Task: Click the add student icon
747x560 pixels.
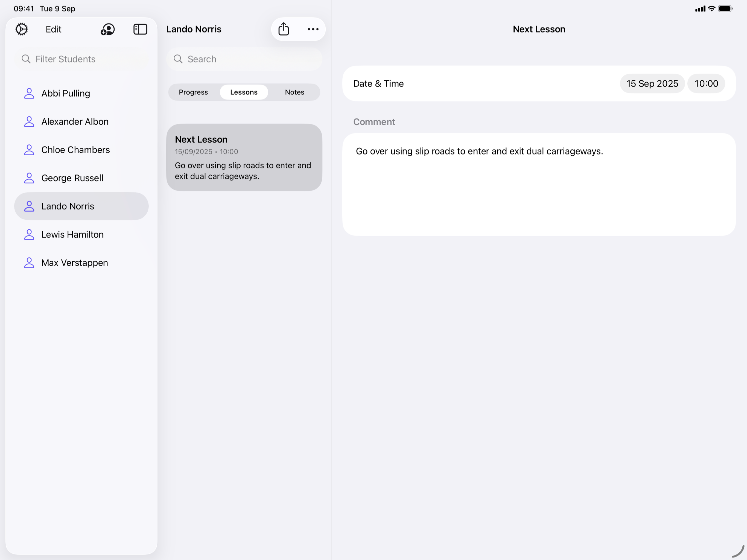Action: 107,29
